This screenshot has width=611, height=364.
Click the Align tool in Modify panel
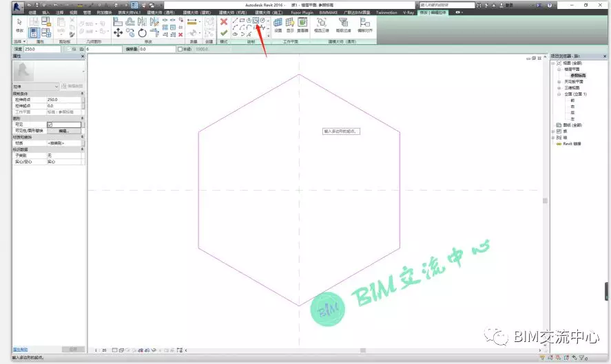[118, 21]
